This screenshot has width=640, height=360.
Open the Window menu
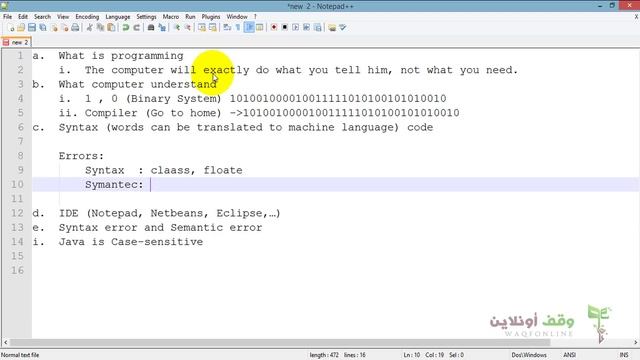pos(237,17)
